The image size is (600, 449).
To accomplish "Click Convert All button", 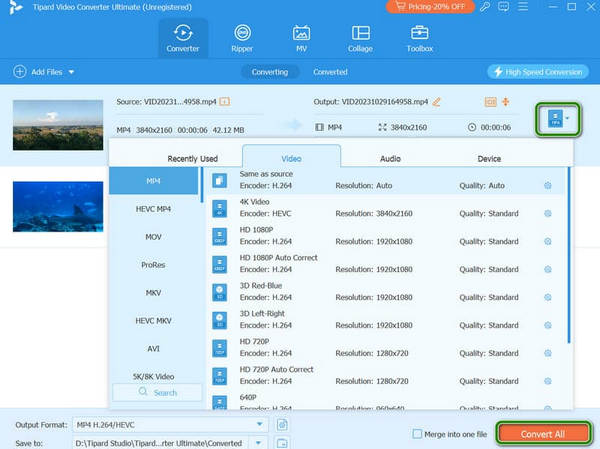I will [543, 434].
